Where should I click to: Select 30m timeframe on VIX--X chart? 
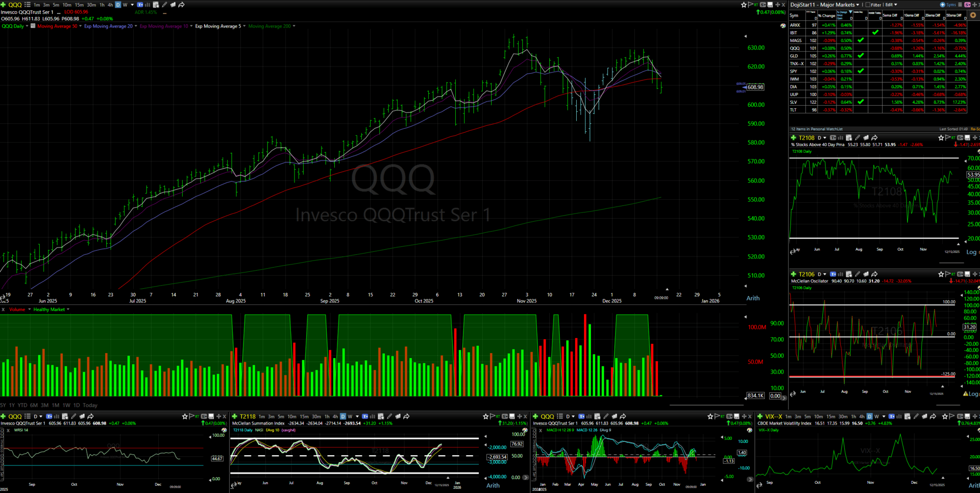(843, 416)
